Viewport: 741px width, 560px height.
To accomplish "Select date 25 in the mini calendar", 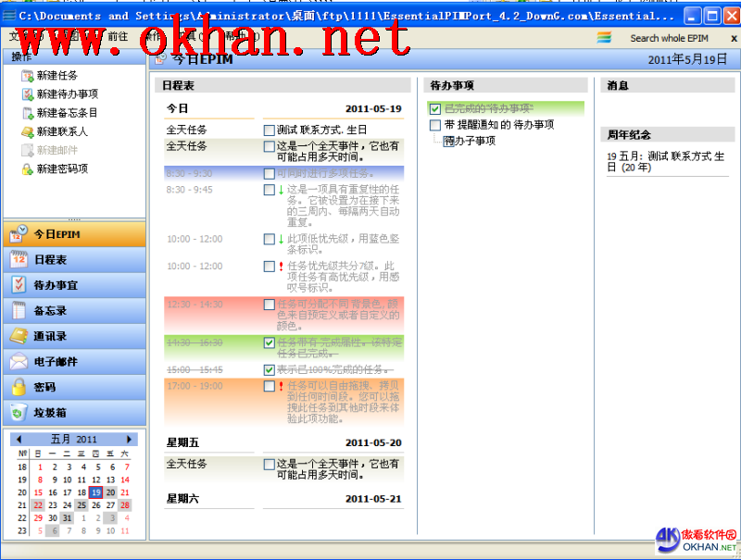I will coord(82,505).
